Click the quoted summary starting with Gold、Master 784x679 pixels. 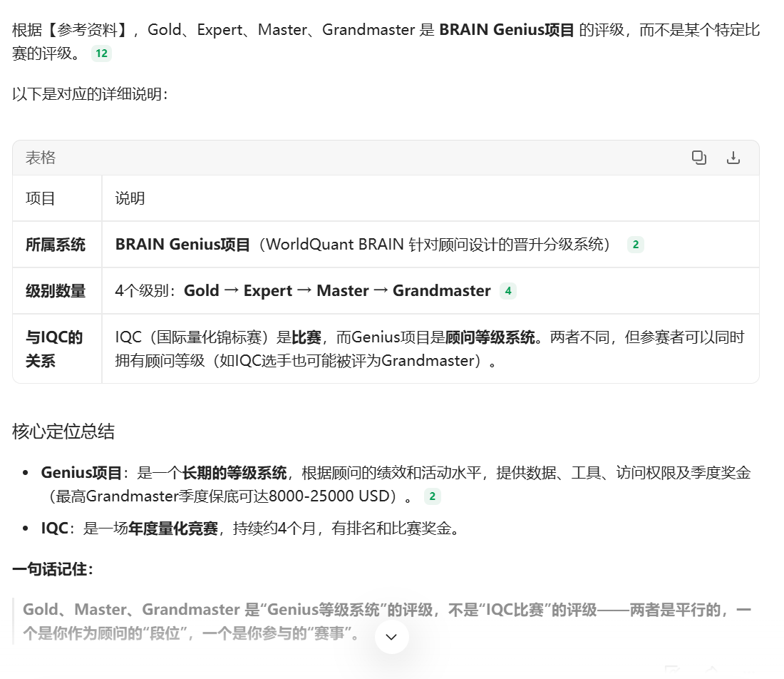point(387,621)
